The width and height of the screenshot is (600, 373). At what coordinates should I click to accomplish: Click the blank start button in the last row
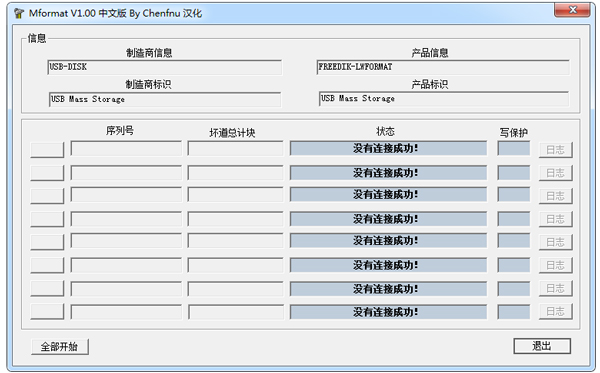click(47, 311)
